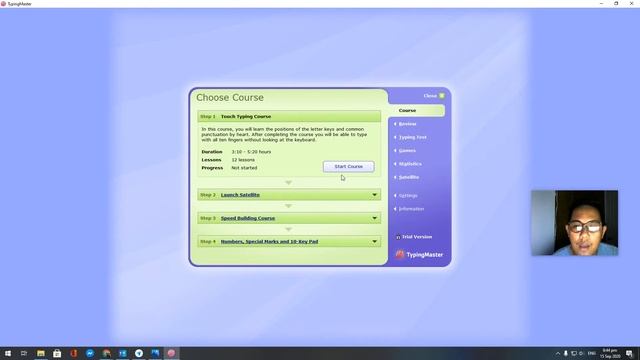This screenshot has height=360, width=640.
Task: Click the 'Not started' progress text
Action: (x=244, y=168)
